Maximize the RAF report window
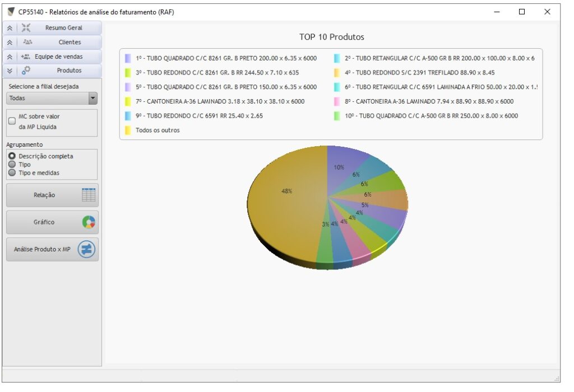 click(522, 12)
